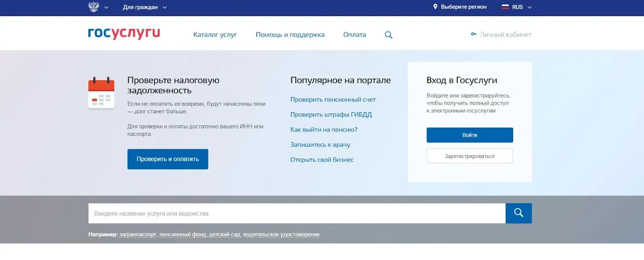Click the calendar tax debt icon
Viewport: 644px width, 260px height.
point(101,93)
